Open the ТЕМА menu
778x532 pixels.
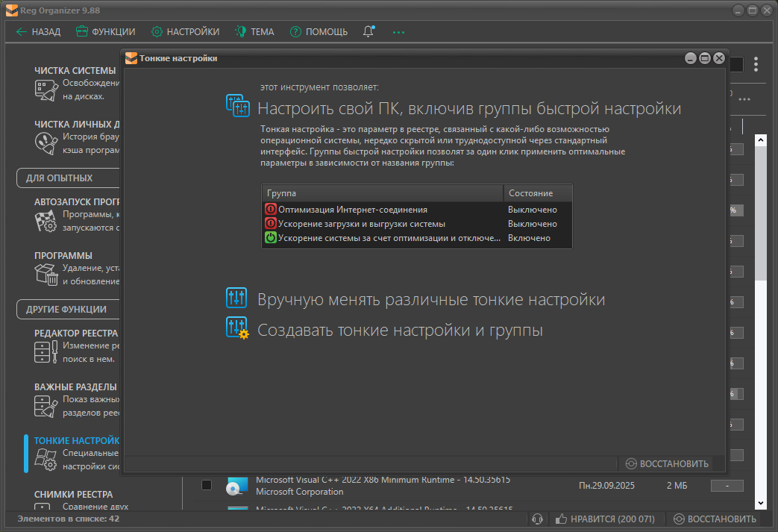tap(254, 31)
